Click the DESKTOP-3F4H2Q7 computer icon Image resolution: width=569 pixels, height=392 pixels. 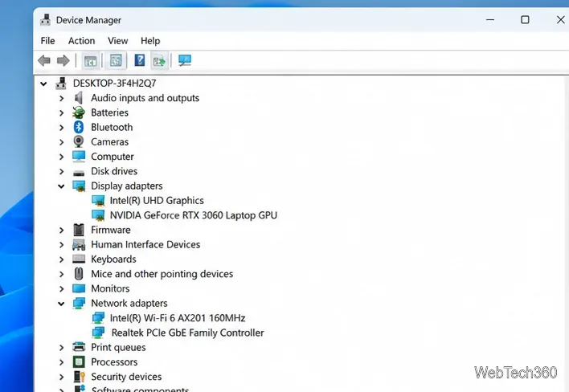[61, 83]
